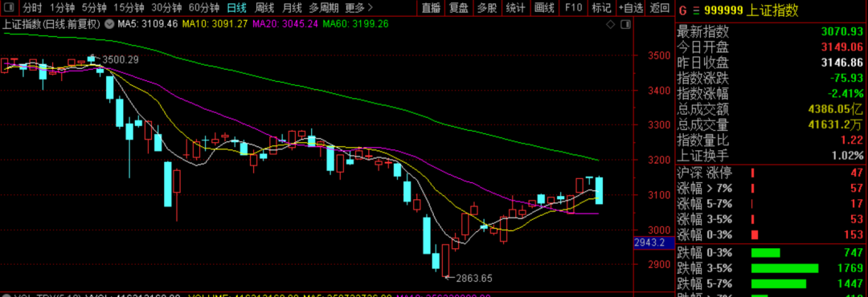
Task: Click the 指数涨跌 value -75.93
Action: [846, 78]
